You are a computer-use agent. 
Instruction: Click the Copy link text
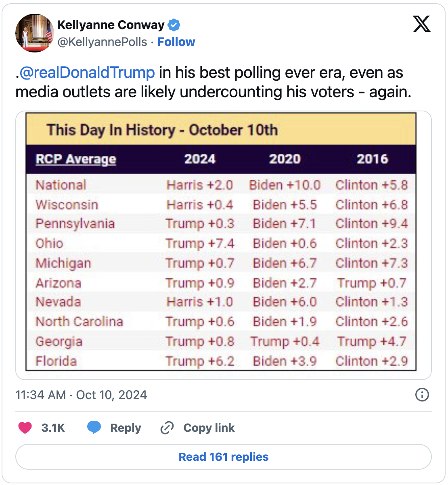[x=209, y=428]
